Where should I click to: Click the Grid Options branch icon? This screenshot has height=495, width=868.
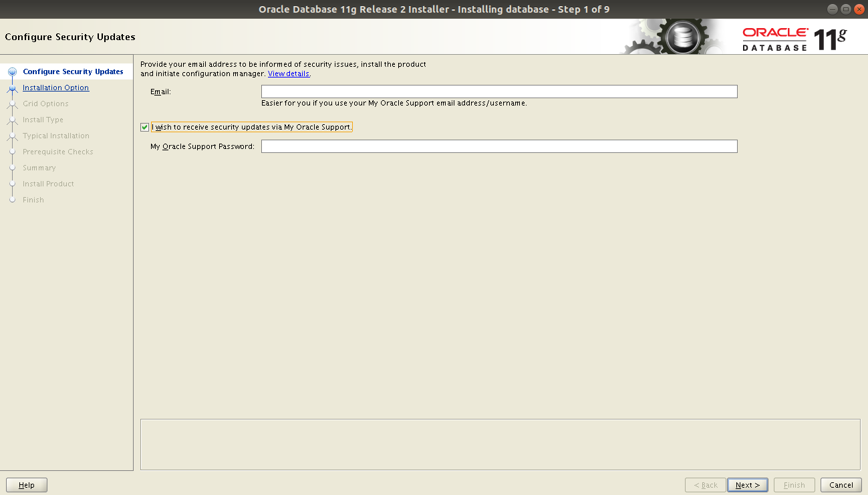(11, 104)
